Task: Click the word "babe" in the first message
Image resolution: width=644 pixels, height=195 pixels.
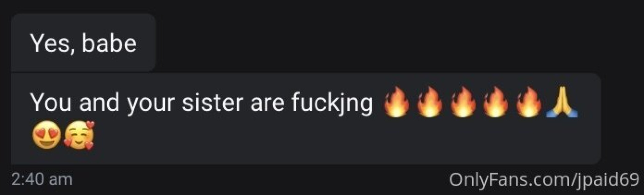Action: coord(109,43)
